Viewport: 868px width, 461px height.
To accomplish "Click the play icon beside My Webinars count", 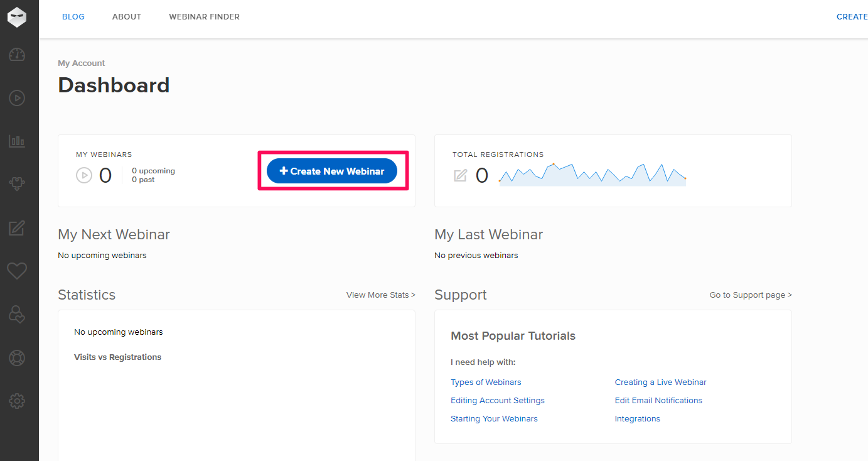I will click(x=84, y=175).
